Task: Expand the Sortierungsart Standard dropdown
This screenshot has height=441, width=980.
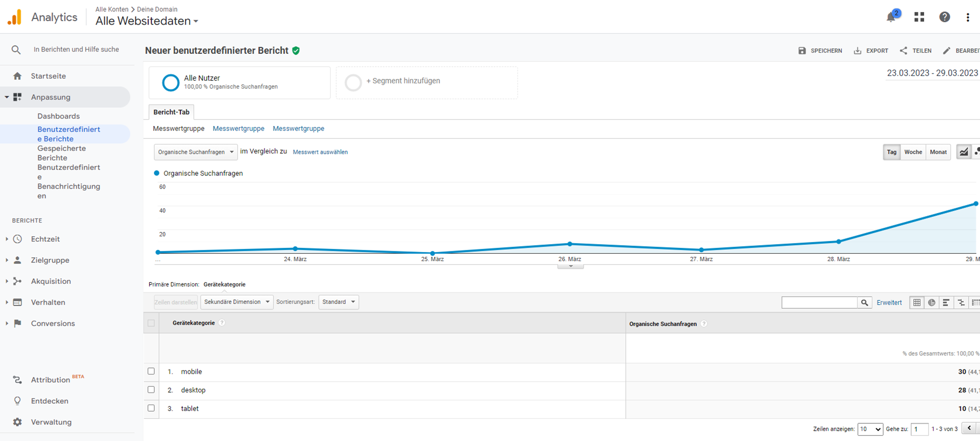Action: pyautogui.click(x=339, y=302)
